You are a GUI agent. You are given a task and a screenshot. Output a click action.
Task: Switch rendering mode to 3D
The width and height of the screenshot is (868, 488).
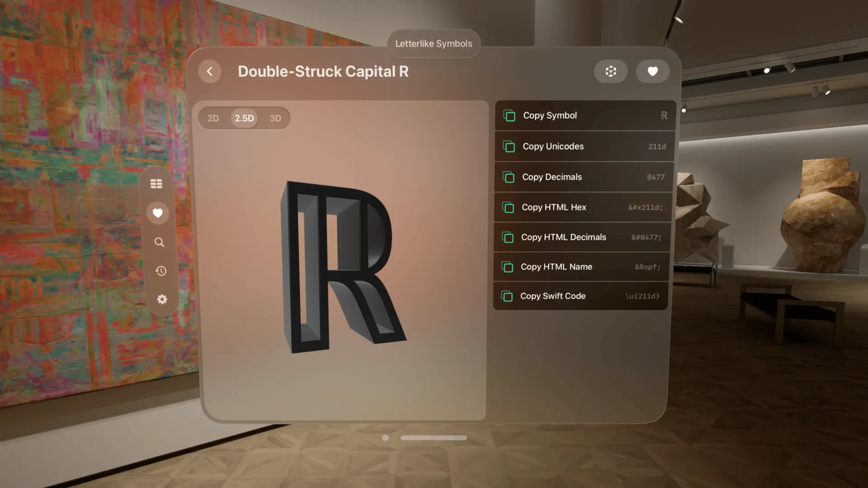coord(275,118)
